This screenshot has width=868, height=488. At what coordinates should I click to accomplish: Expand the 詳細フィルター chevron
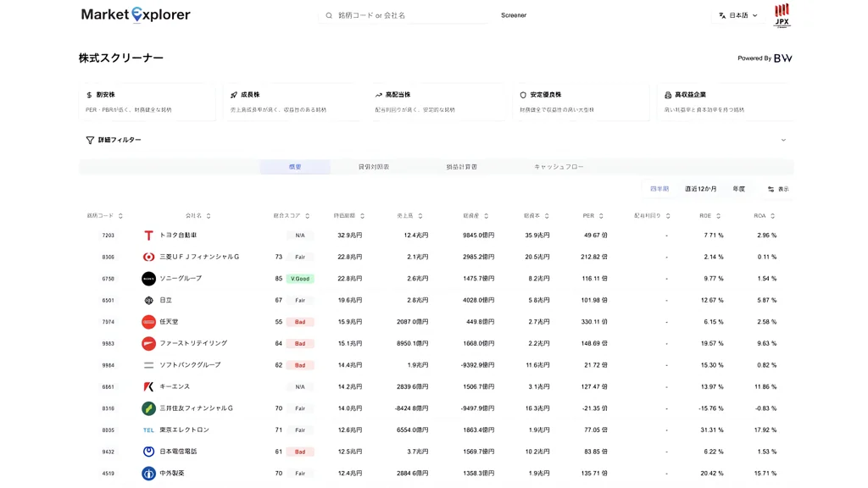[783, 140]
